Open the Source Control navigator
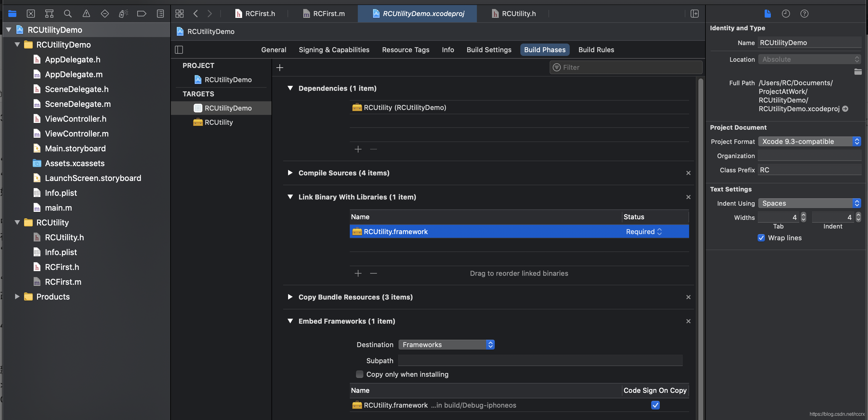 (x=31, y=14)
